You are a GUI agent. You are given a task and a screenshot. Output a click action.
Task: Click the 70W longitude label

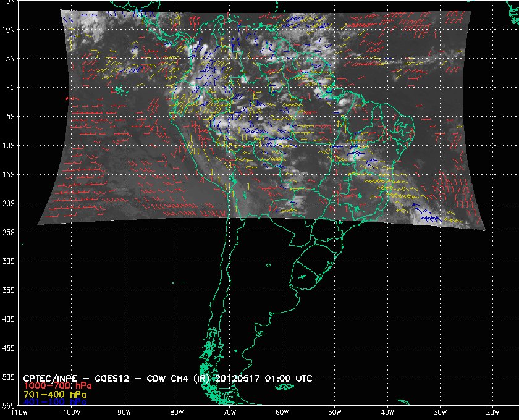point(229,413)
